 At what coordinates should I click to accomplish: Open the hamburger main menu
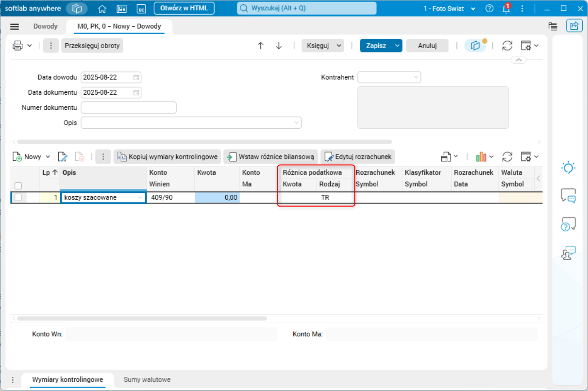click(15, 27)
